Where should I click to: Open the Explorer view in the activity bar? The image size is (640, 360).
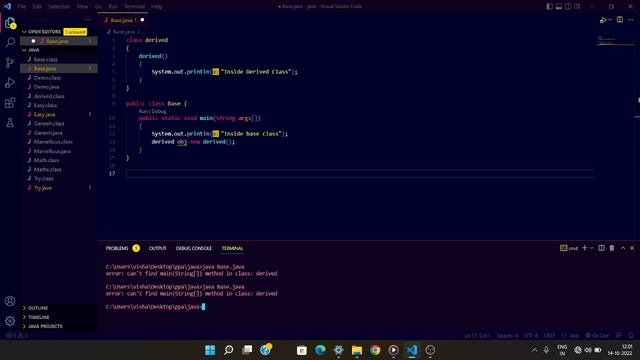[10, 23]
